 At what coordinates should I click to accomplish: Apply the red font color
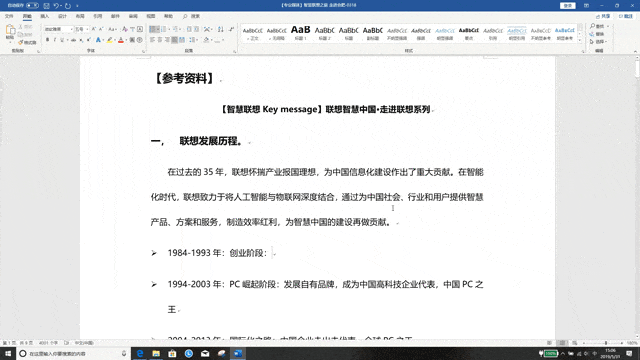tap(121, 40)
